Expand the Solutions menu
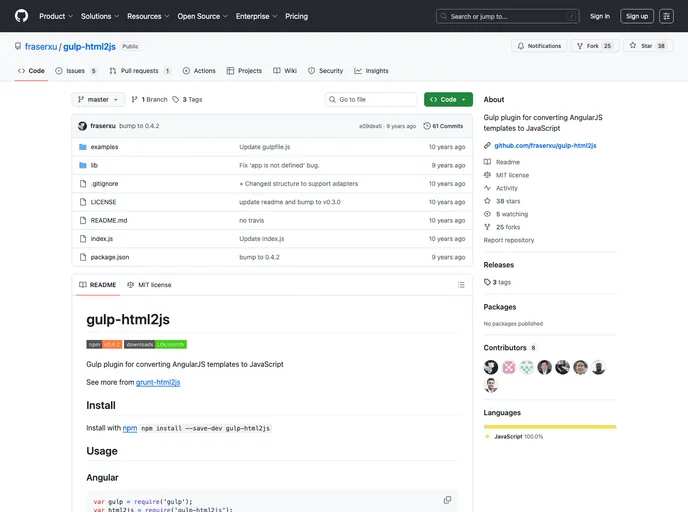688x512 pixels. tap(100, 16)
